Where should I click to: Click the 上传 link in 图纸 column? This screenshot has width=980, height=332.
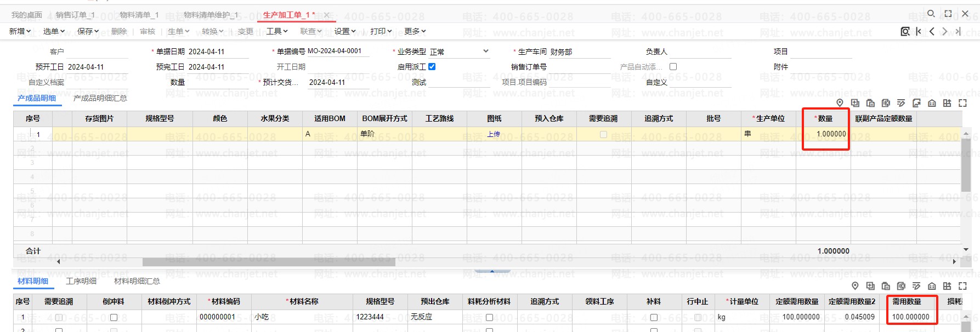[494, 134]
